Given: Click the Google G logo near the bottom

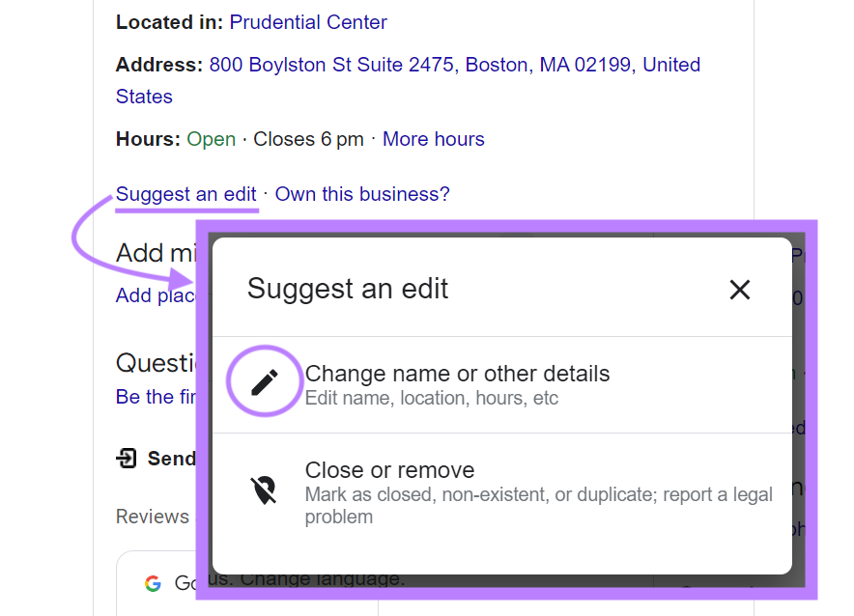Looking at the screenshot, I should [x=154, y=582].
